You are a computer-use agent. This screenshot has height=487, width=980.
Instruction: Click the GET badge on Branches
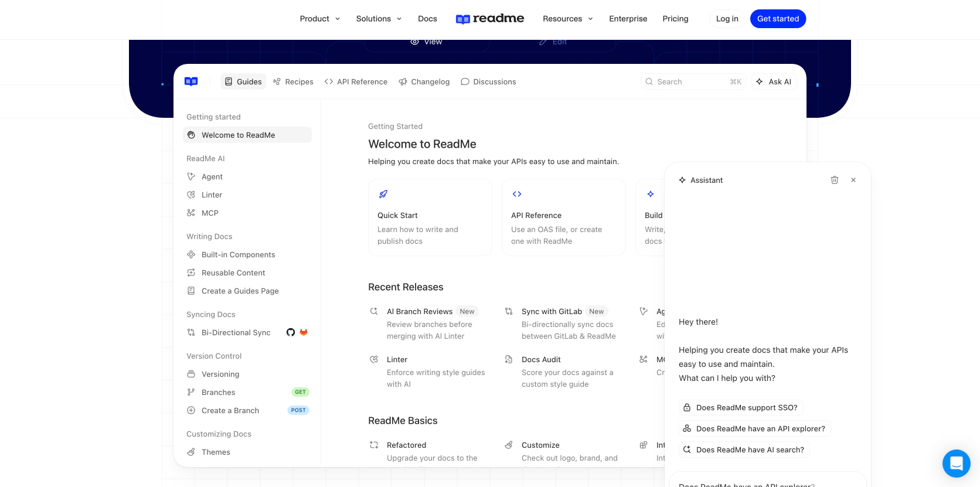point(301,392)
